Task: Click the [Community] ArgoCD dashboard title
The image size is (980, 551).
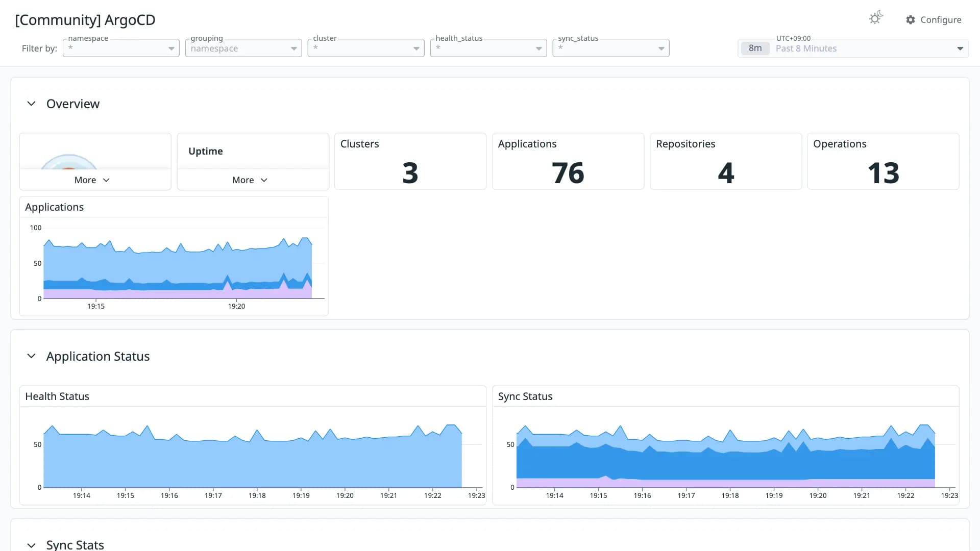Action: coord(85,20)
